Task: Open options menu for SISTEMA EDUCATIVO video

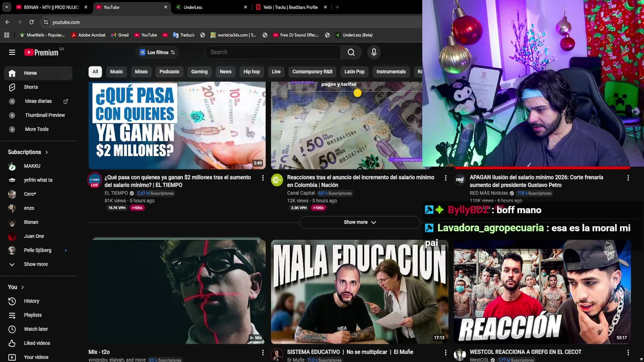Action: coord(445,353)
